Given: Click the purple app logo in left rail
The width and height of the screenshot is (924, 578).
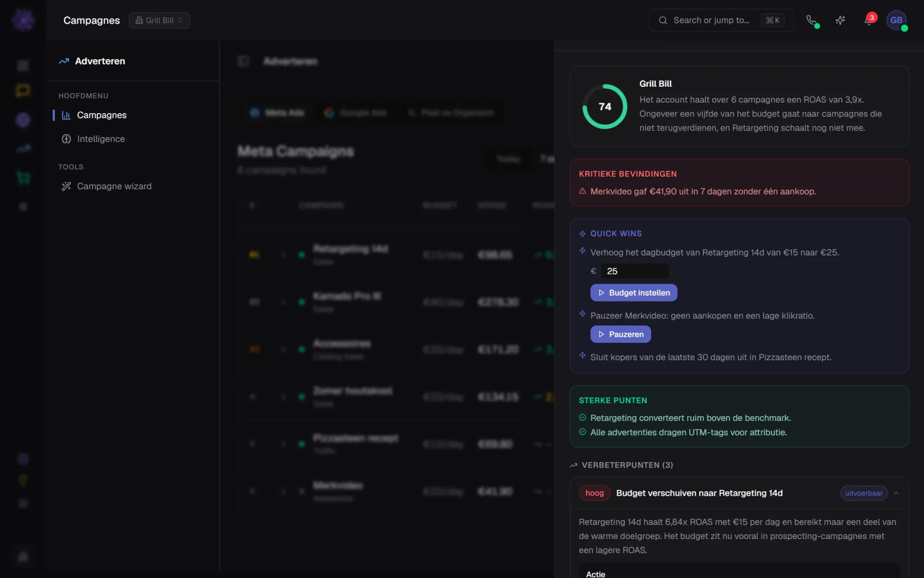Looking at the screenshot, I should (23, 20).
